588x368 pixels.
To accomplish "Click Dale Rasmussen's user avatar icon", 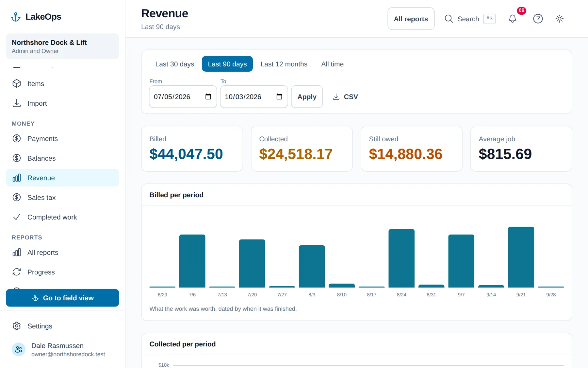I will pos(19,350).
